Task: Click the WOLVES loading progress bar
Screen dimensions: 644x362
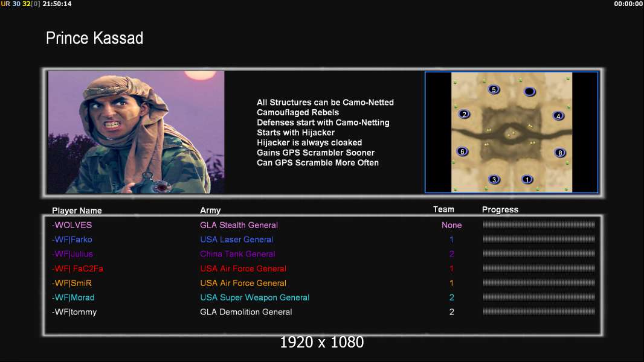Action: pos(539,224)
